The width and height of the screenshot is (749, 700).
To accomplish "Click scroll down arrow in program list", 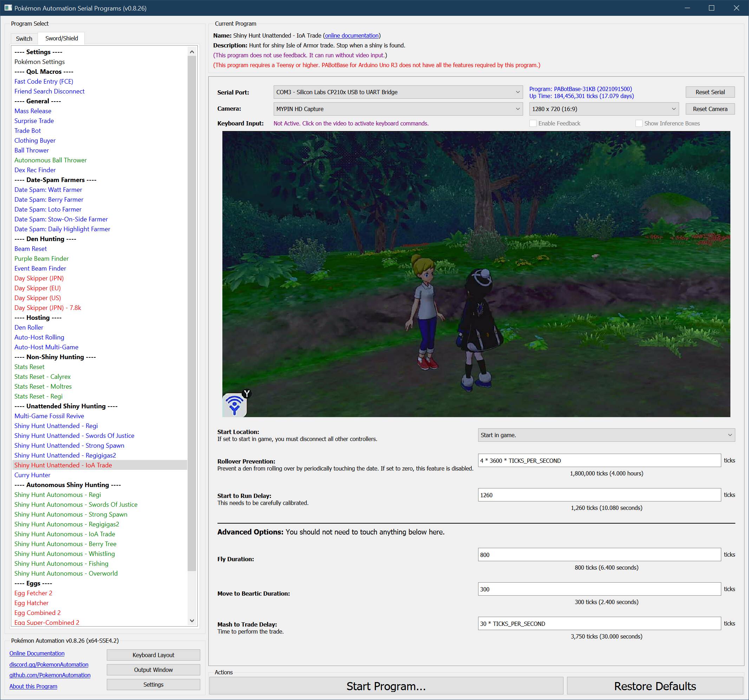I will (x=192, y=620).
